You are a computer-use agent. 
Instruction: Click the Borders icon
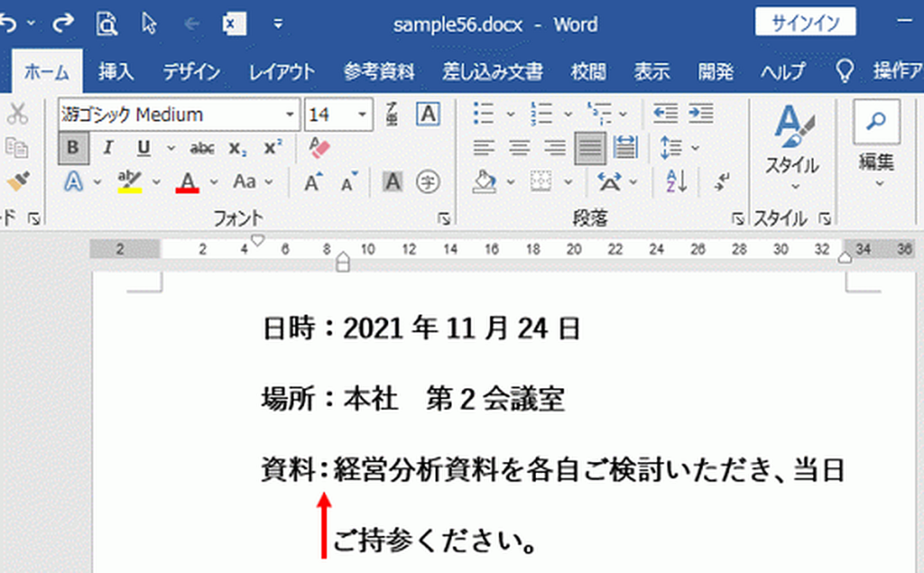(541, 181)
